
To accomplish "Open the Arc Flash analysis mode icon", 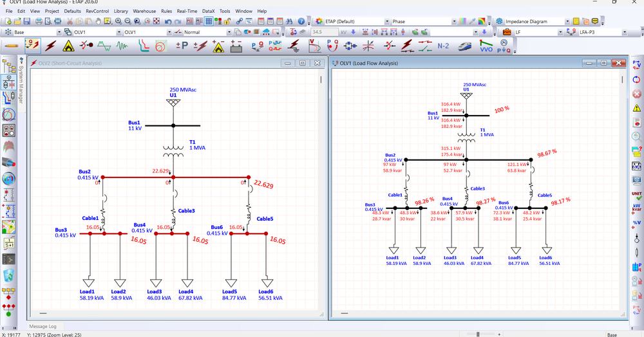I will pos(69,46).
